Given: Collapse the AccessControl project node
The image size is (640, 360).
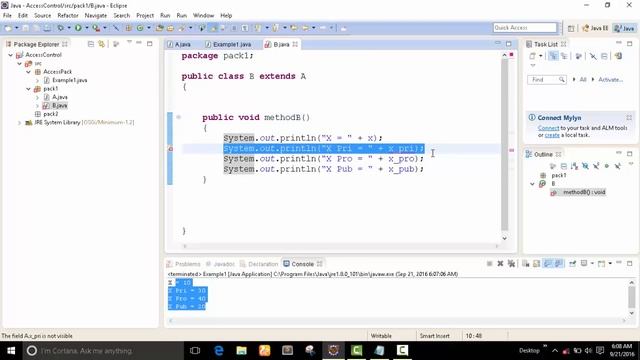Looking at the screenshot, I should click(11, 55).
